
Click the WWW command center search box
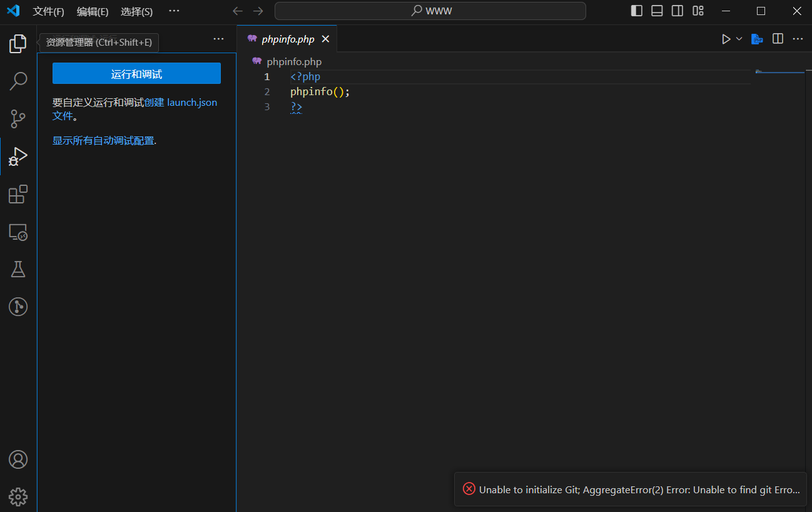pos(430,11)
